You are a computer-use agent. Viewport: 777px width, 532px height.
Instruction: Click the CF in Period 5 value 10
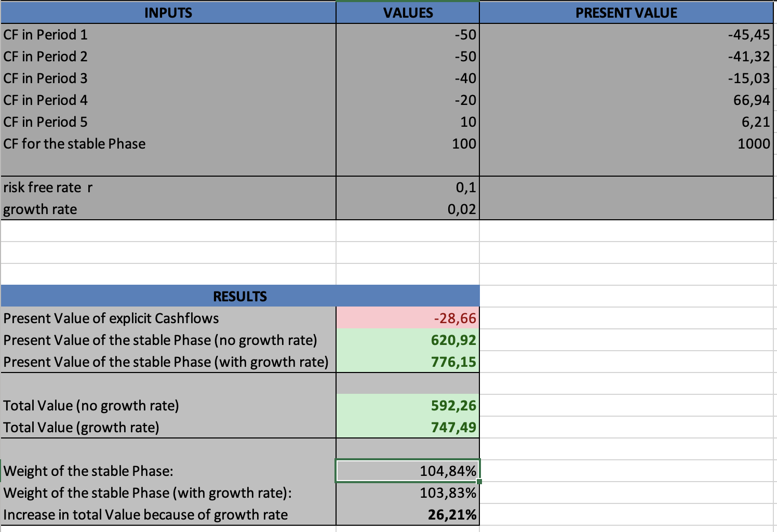click(408, 122)
